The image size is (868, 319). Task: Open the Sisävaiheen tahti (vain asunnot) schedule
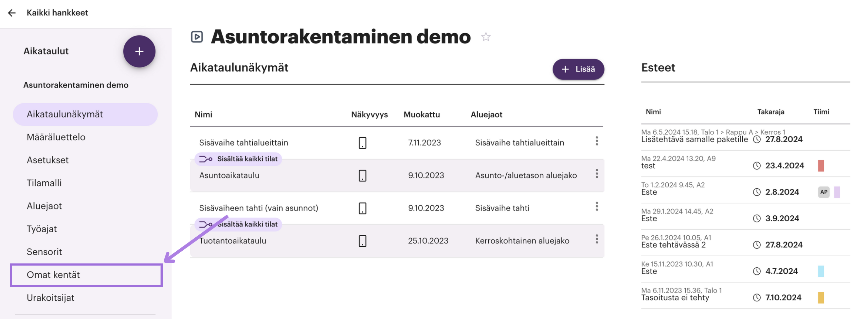pos(259,208)
